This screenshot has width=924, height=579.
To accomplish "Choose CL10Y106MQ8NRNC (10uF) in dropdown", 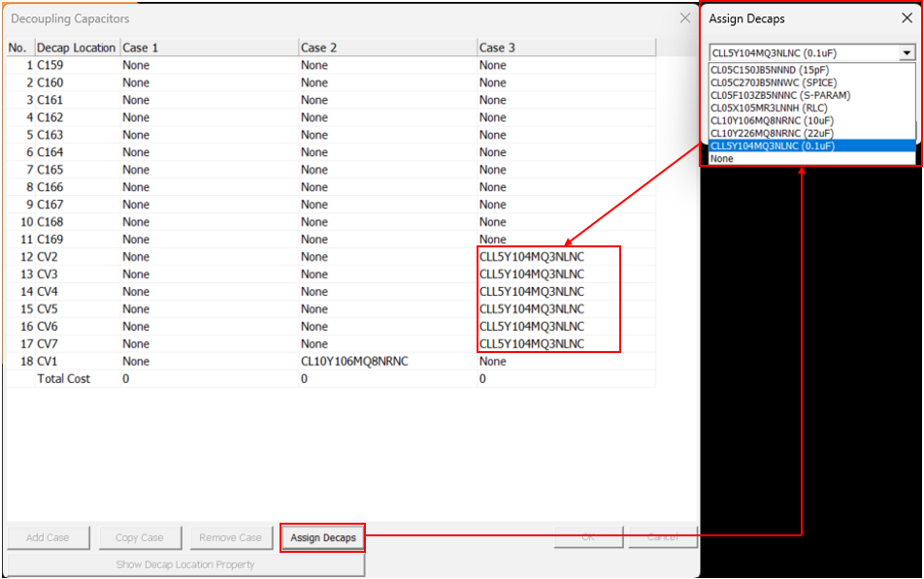I will tap(772, 120).
